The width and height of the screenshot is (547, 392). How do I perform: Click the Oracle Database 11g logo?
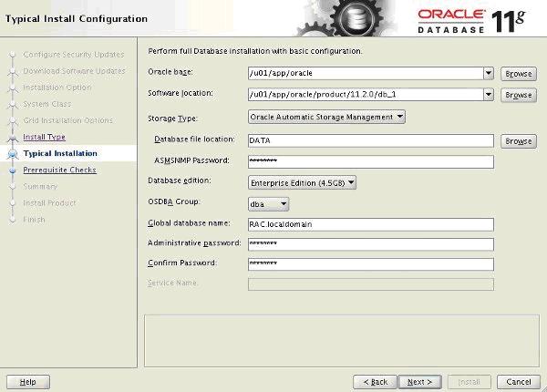[x=472, y=21]
